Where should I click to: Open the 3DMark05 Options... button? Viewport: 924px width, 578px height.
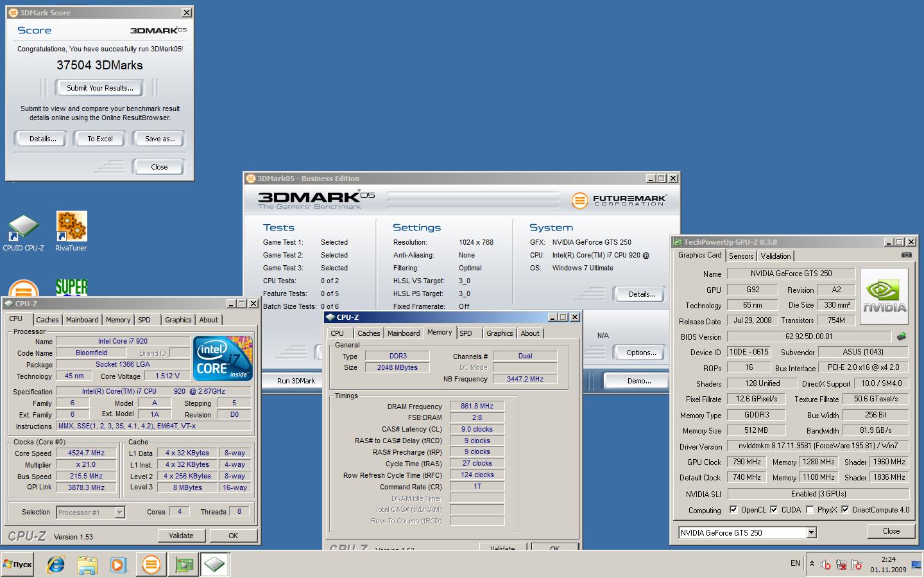click(641, 353)
